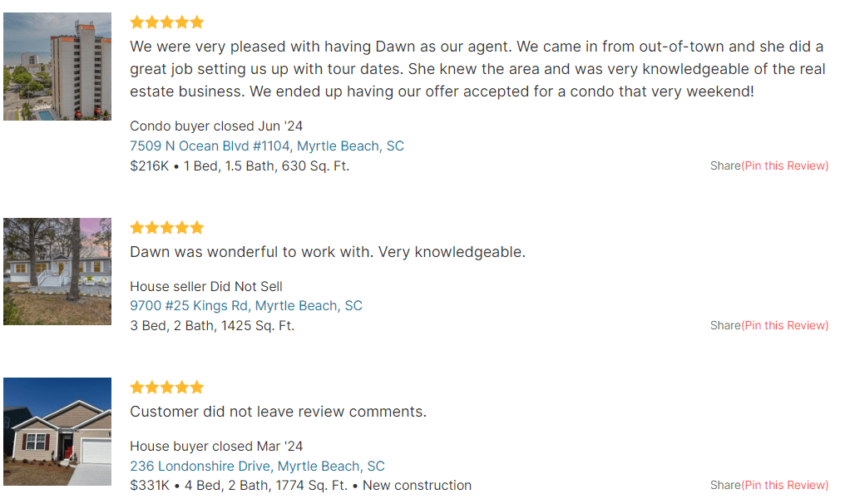Open the high-rise condo building photo

click(x=57, y=67)
